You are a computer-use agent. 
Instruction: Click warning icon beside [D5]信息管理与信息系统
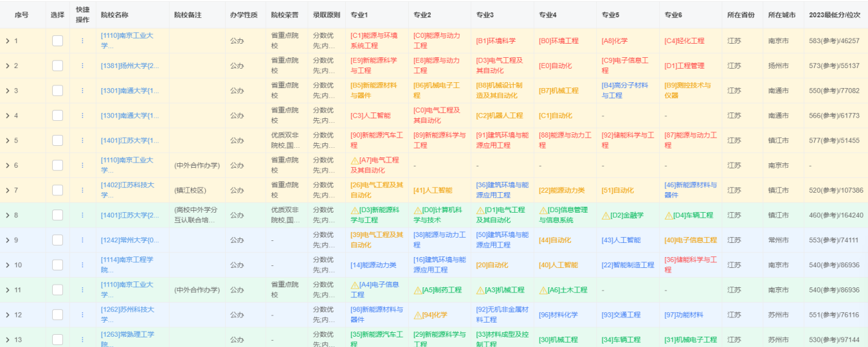(543, 210)
